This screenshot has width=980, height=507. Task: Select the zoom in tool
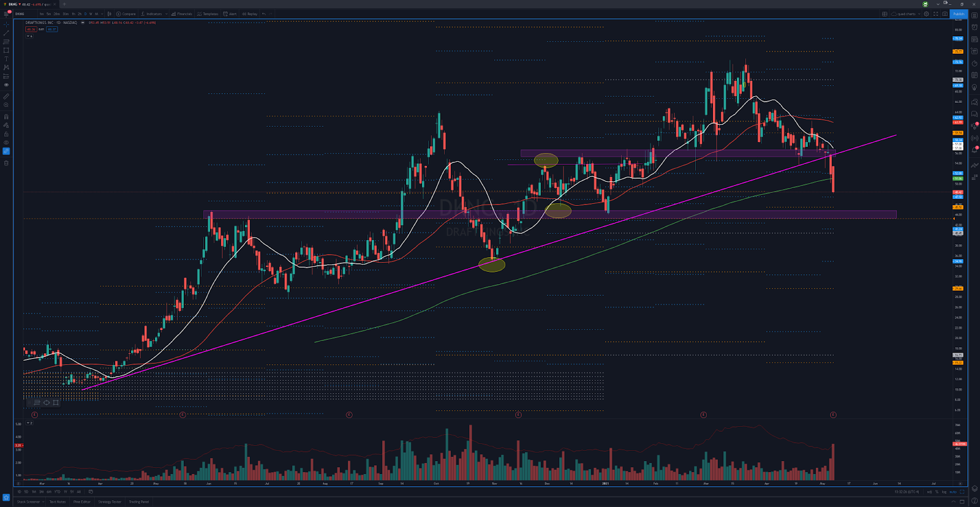tap(6, 105)
